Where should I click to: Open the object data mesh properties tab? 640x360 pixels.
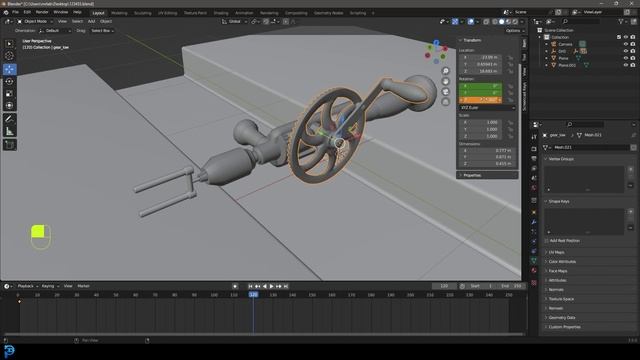(534, 260)
